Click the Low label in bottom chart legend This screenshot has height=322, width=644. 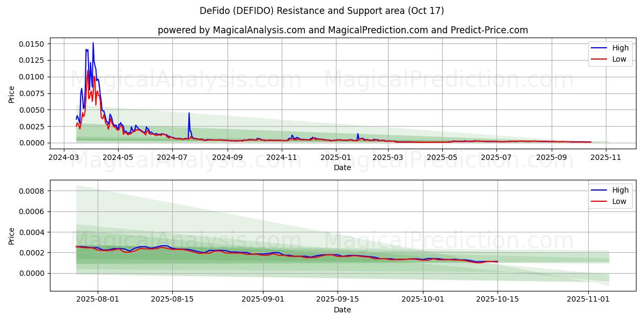(619, 201)
